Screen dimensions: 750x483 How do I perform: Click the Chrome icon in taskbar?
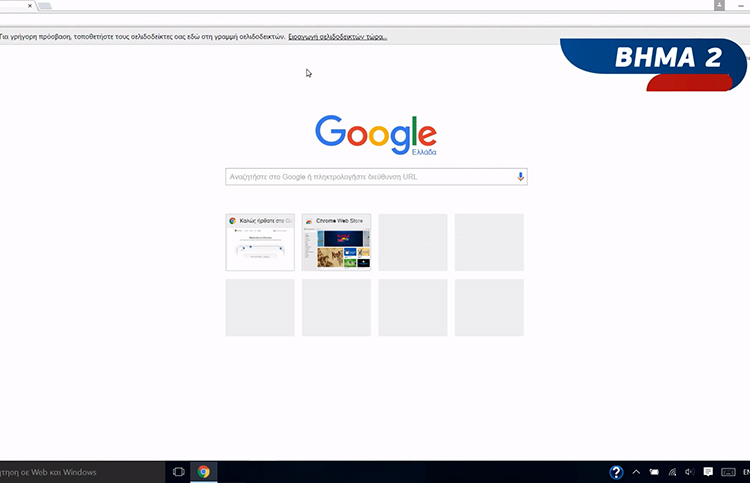(204, 472)
